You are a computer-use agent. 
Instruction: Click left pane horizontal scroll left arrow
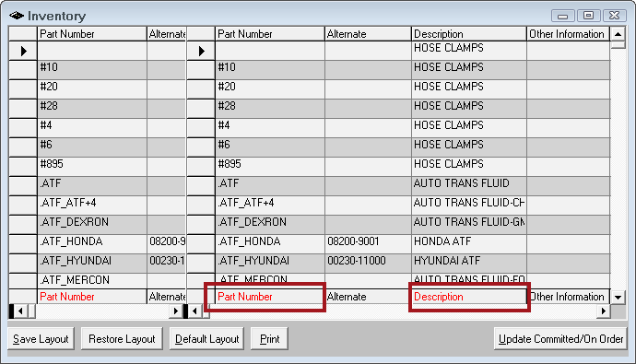[x=20, y=311]
